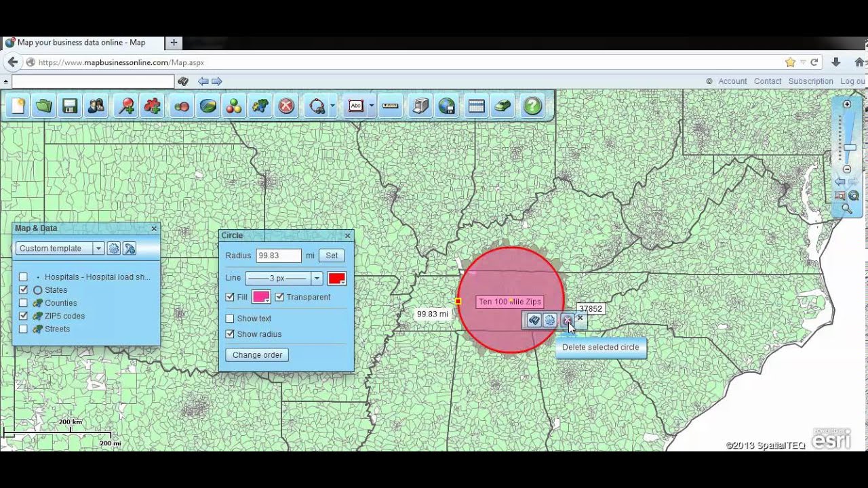Open the data table grid icon
This screenshot has width=868, height=488.
(476, 106)
